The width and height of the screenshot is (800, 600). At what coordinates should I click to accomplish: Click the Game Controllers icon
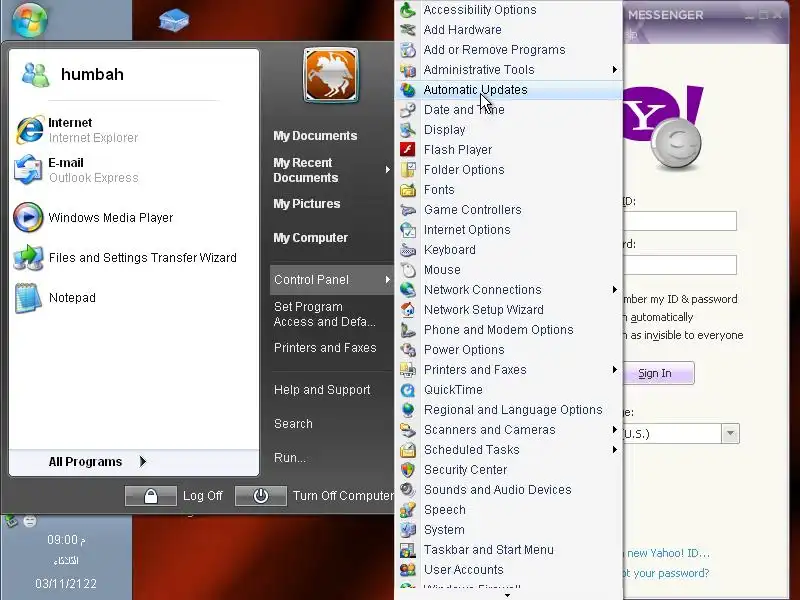pos(408,210)
